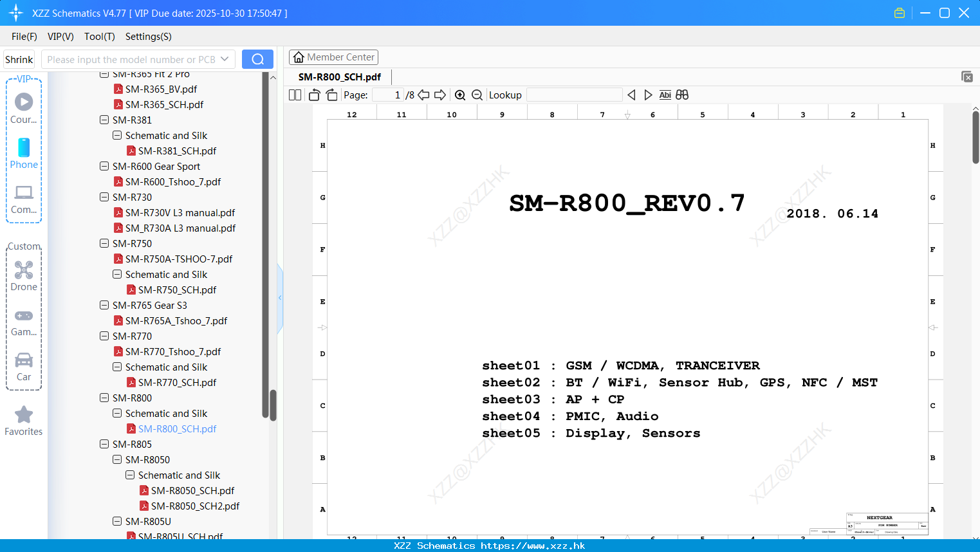
Task: Open SM-R8050_SCH.pdf
Action: [x=192, y=490]
